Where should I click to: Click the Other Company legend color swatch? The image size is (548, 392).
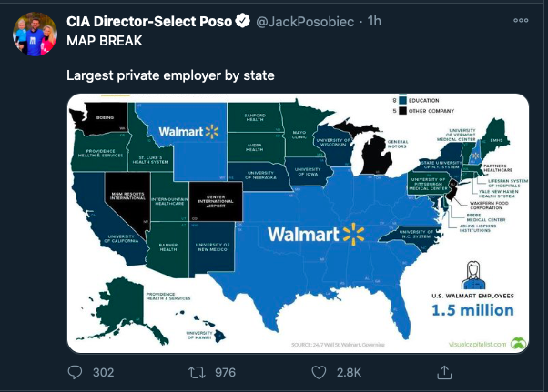click(403, 111)
